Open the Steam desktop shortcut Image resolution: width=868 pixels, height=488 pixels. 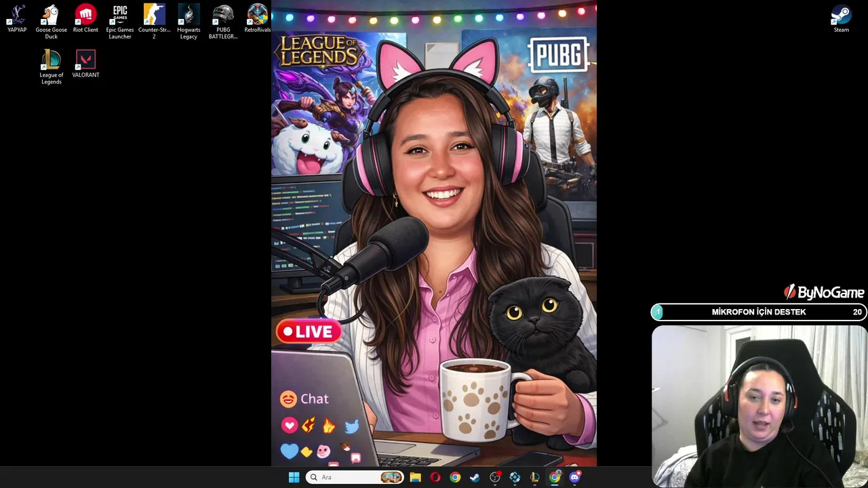tap(842, 19)
